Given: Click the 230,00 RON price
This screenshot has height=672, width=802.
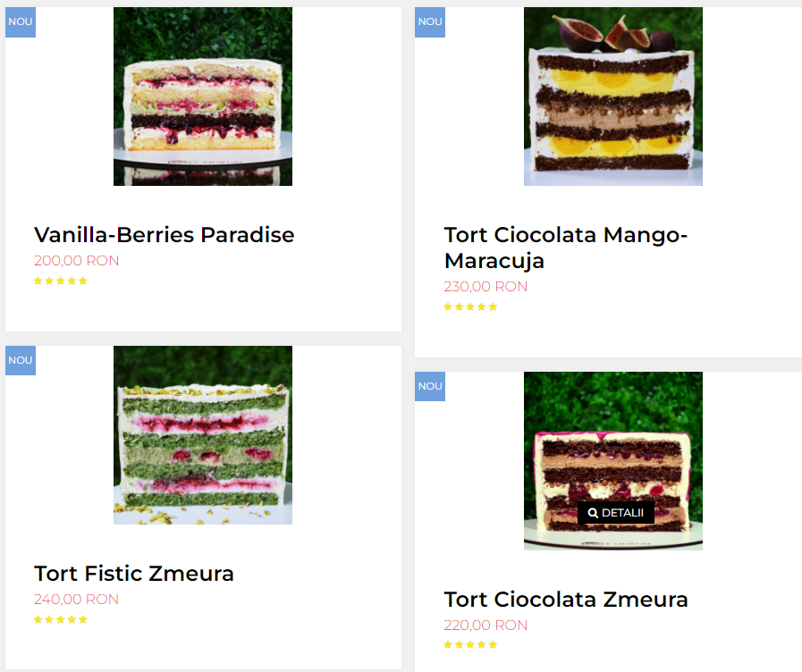Looking at the screenshot, I should coord(485,287).
